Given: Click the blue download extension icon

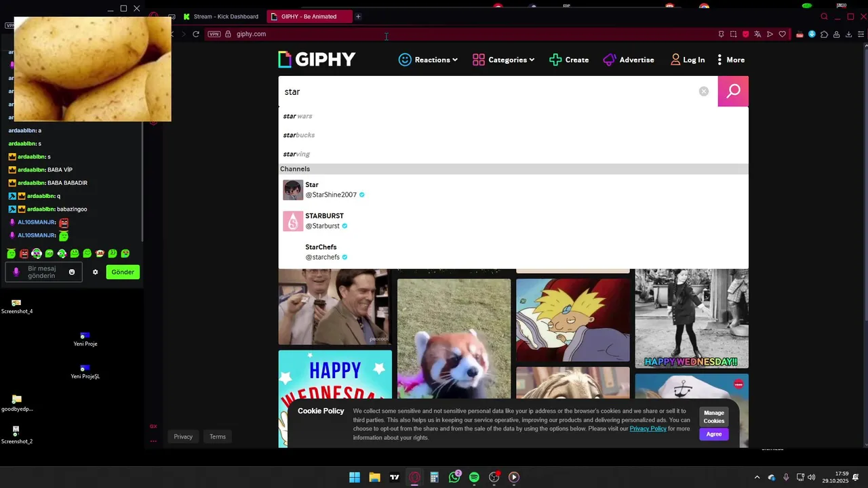Looking at the screenshot, I should tap(812, 34).
